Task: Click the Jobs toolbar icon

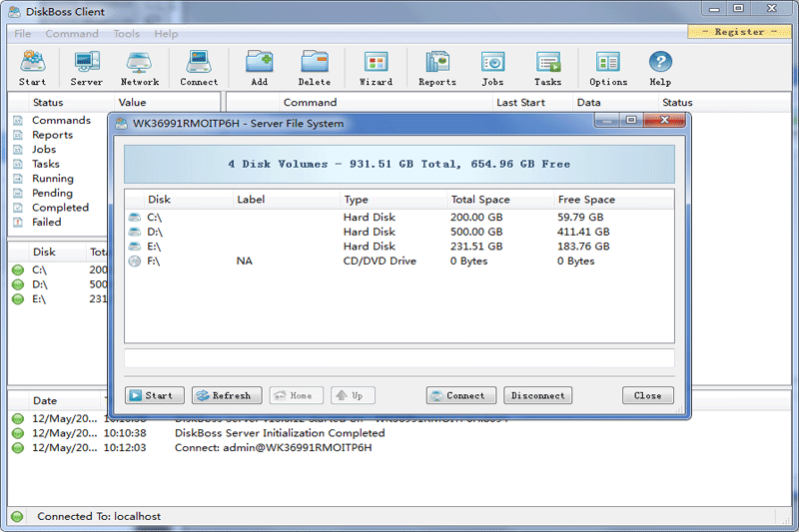Action: [492, 68]
